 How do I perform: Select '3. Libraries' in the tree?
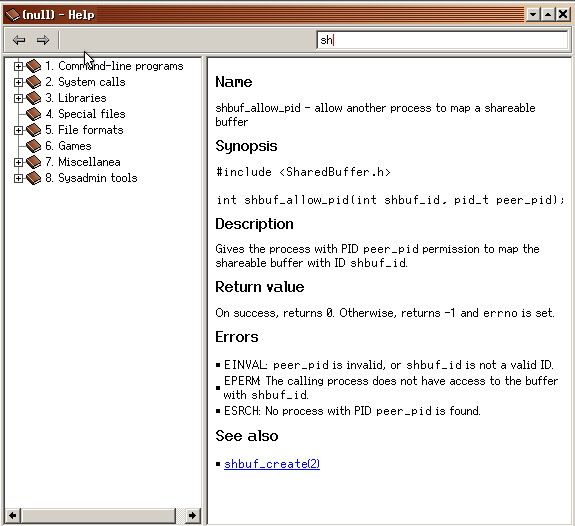click(x=76, y=98)
